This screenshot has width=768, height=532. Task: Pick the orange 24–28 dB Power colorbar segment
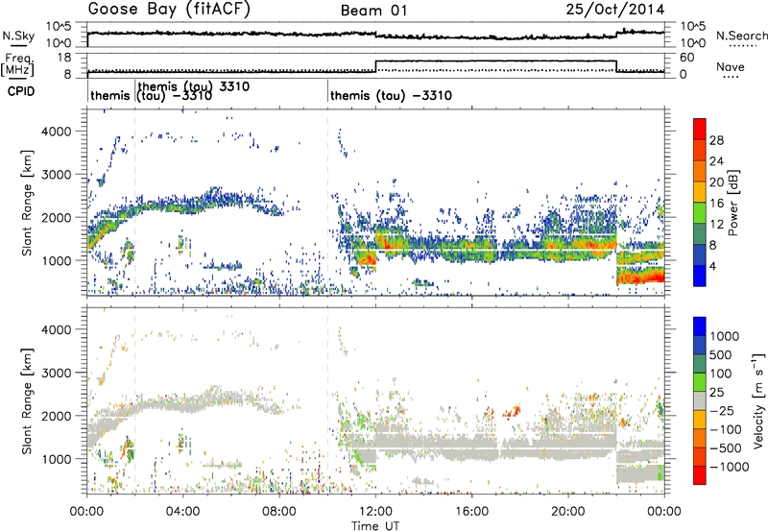[x=700, y=151]
